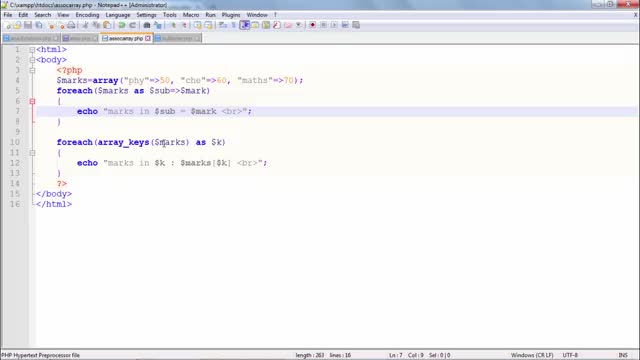Click Run Macro Multiple Times icon

[x=345, y=25]
